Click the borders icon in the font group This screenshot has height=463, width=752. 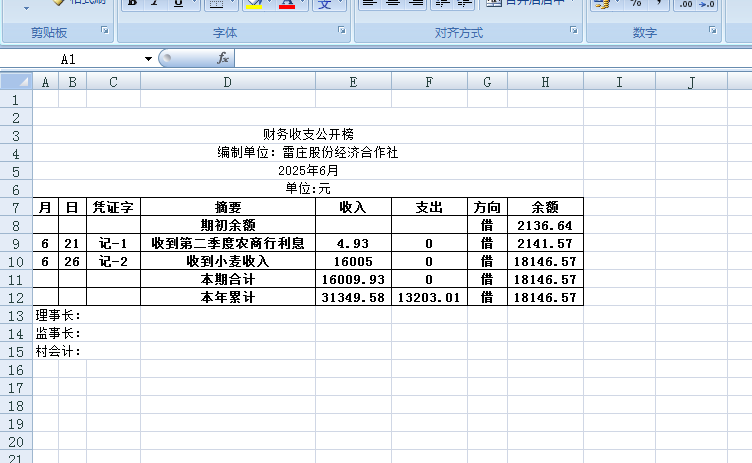pyautogui.click(x=215, y=3)
